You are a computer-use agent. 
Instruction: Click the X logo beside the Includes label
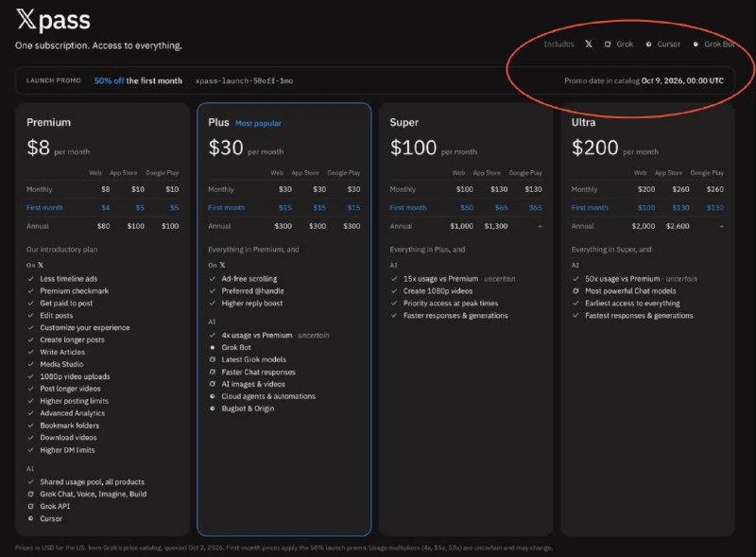tap(589, 44)
